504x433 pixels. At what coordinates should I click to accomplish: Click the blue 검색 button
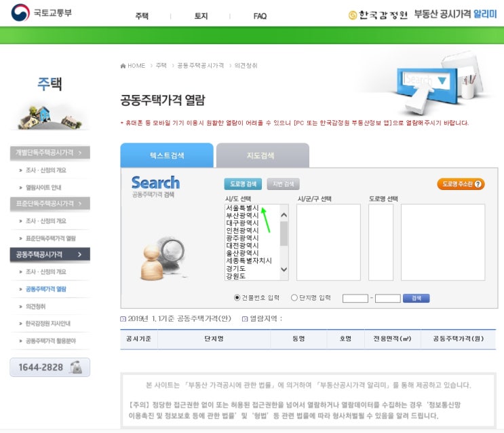(416, 298)
